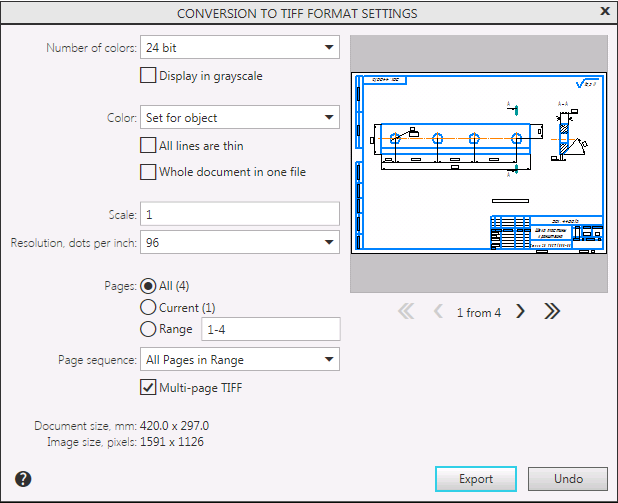618x503 pixels.
Task: Select the Range pages radio button
Action: tap(149, 329)
